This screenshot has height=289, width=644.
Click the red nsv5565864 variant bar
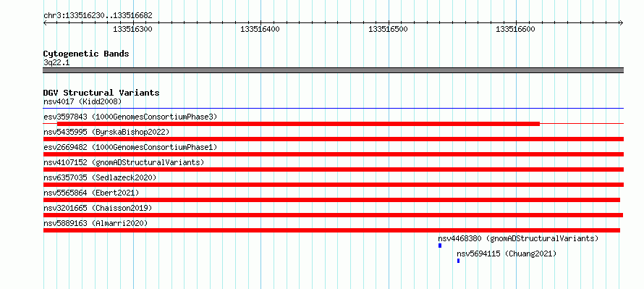point(331,200)
